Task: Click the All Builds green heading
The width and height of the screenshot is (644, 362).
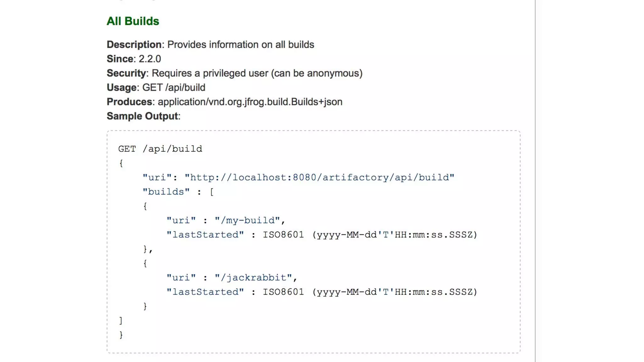Action: 133,21
